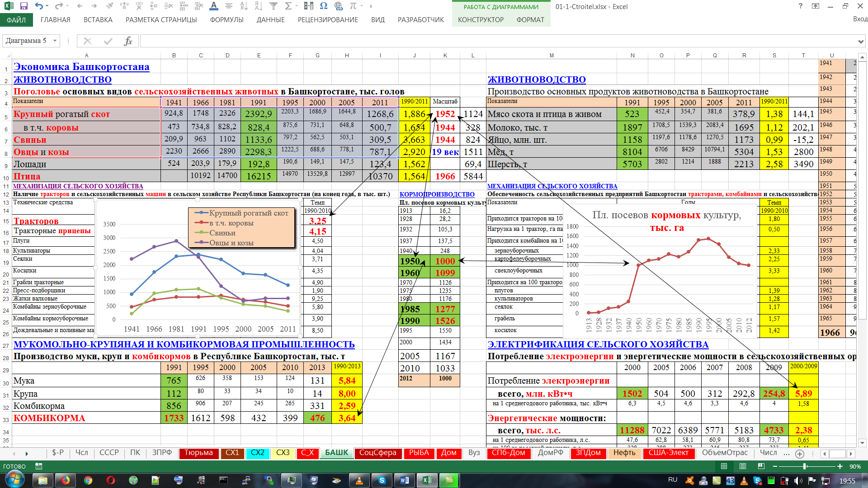Image resolution: width=868 pixels, height=488 pixels.
Task: Switch to Normal view in status bar
Action: 724,466
